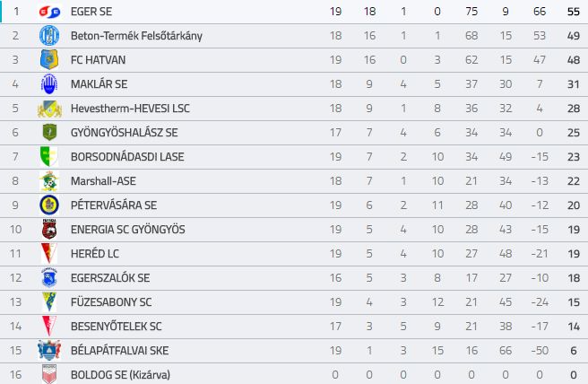
Task: Click the BÉLAPÁTFALVAI SKE coat of arms
Action: tap(49, 350)
